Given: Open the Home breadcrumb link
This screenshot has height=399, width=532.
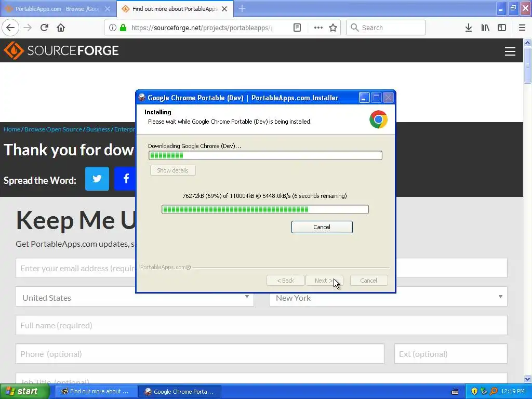Looking at the screenshot, I should click(12, 129).
